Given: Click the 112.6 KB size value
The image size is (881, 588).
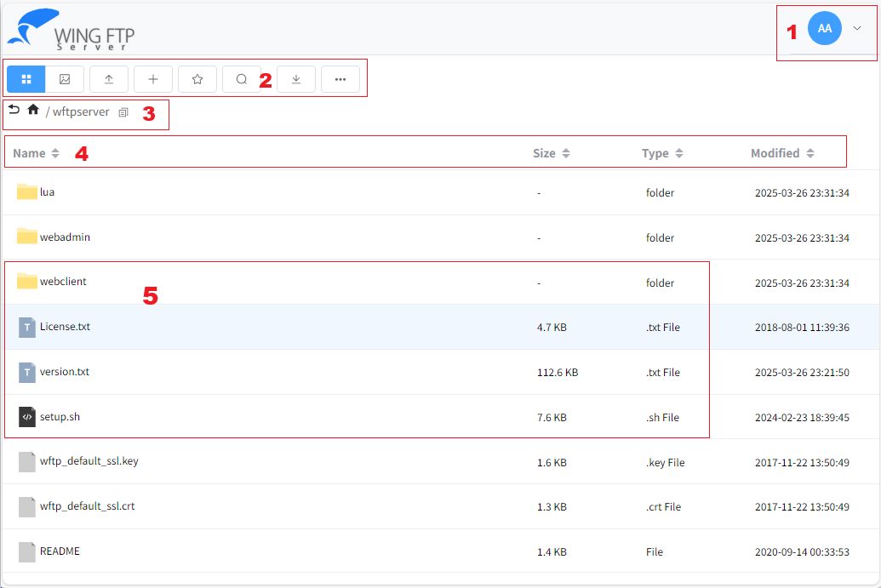Looking at the screenshot, I should click(558, 373).
